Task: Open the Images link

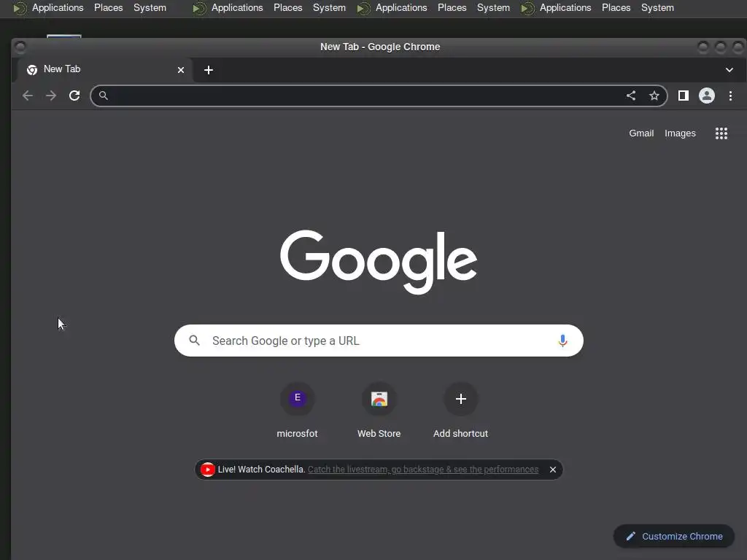Action: (x=681, y=133)
